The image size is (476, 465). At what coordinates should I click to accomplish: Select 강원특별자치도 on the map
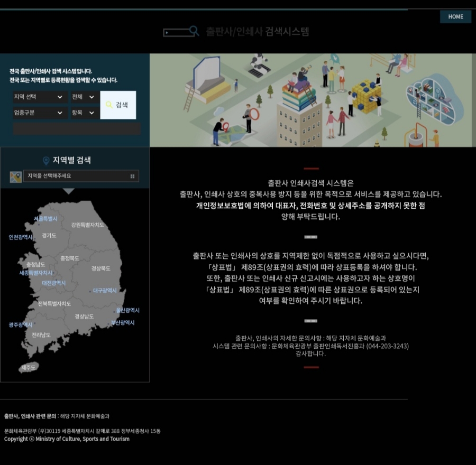[x=88, y=225]
